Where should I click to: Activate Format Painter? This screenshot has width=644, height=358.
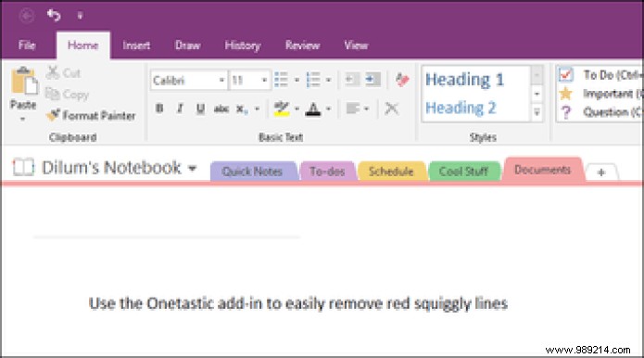pyautogui.click(x=91, y=116)
